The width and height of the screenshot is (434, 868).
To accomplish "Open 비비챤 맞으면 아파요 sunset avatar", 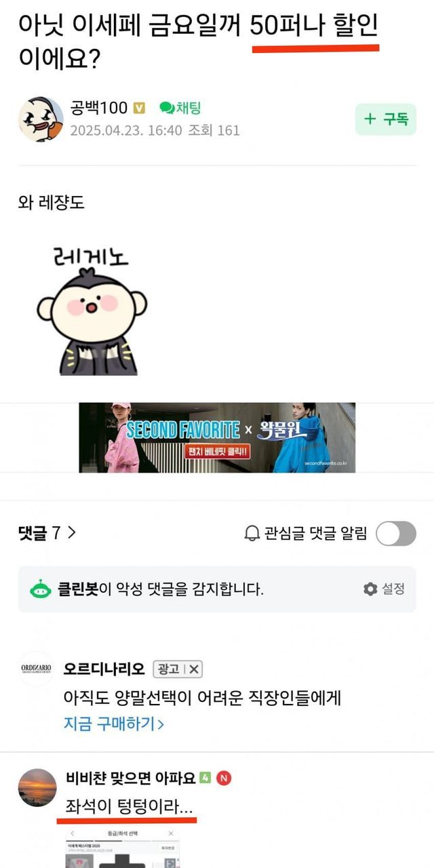I will [37, 788].
